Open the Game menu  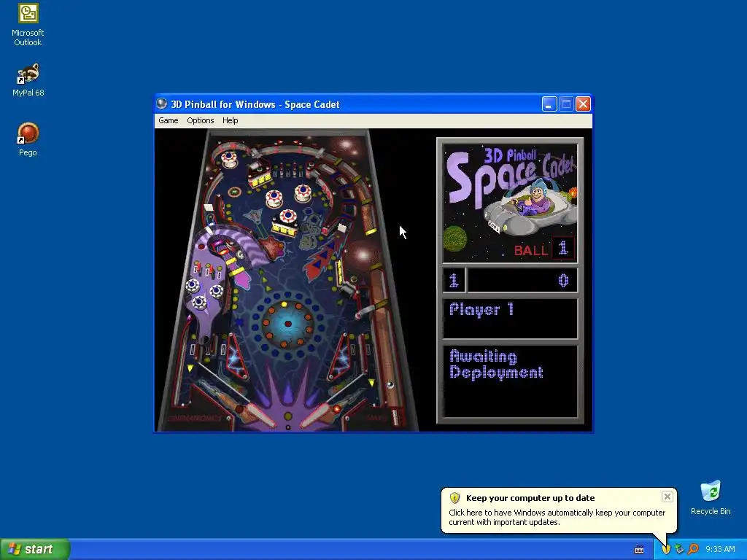click(169, 120)
